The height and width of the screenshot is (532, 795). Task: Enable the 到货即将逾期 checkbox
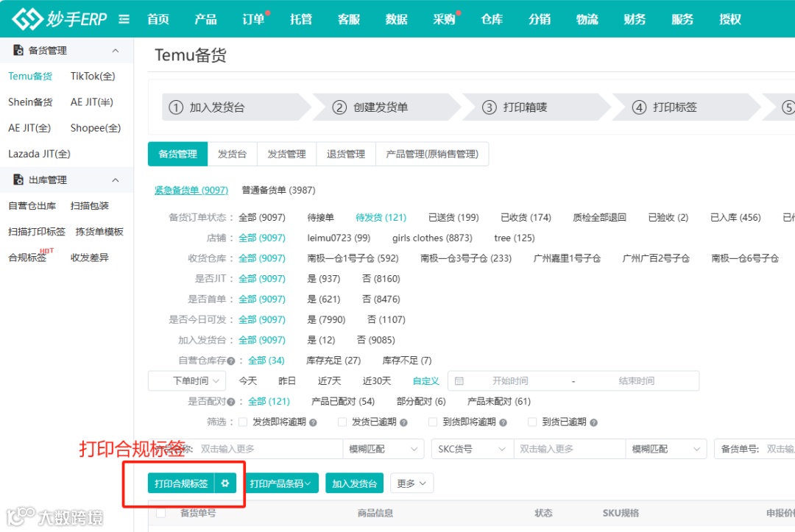pos(432,422)
